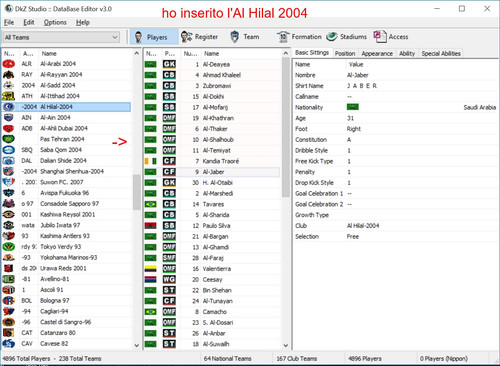Click the Foot value Right
Screen dimensions: 500x366
[x=354, y=129]
